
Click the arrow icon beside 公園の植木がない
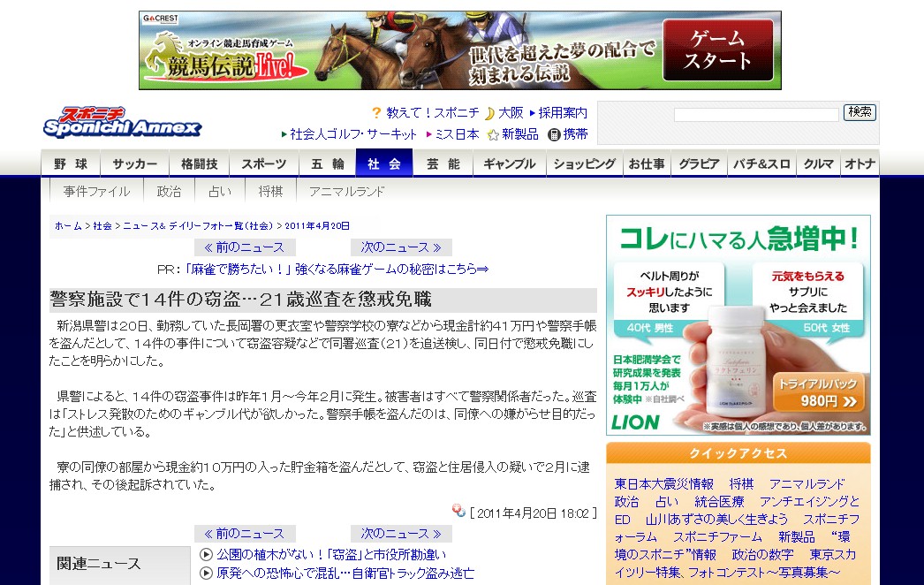click(206, 554)
